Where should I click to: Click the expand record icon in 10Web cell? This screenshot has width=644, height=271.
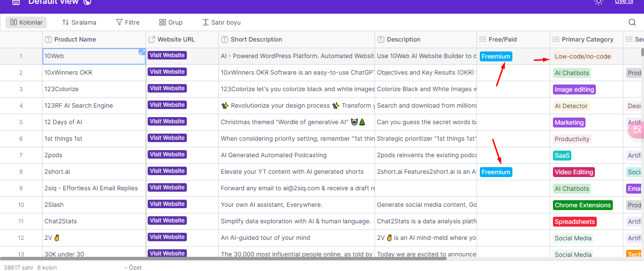point(142,52)
